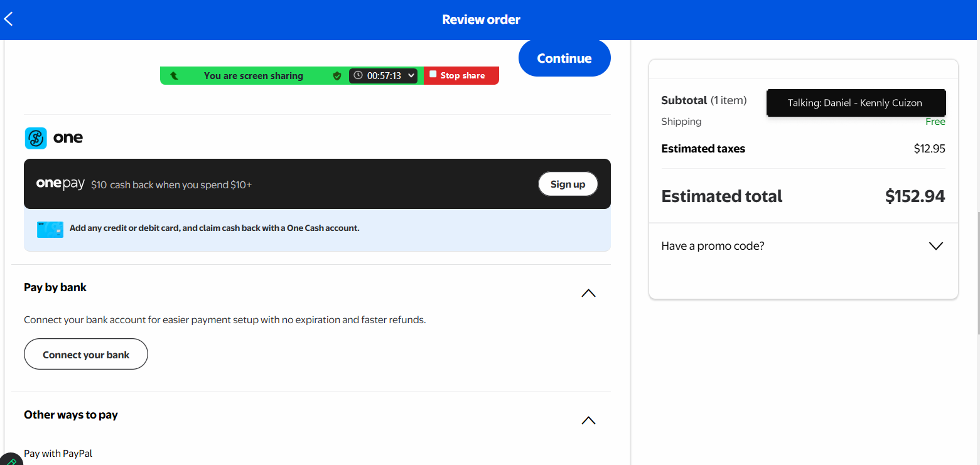Click the '$10 cash back when you spend $10+' text
This screenshot has height=465, width=980.
point(171,185)
